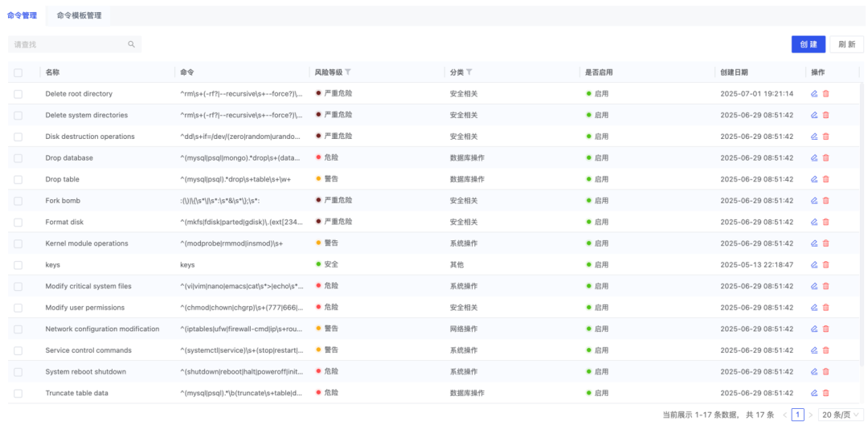This screenshot has width=868, height=425.
Task: Edit Network configuration modification entry
Action: pos(813,329)
